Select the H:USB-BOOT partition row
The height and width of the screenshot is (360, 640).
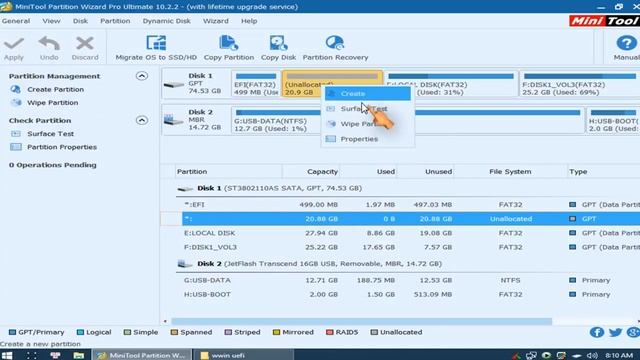(410, 295)
